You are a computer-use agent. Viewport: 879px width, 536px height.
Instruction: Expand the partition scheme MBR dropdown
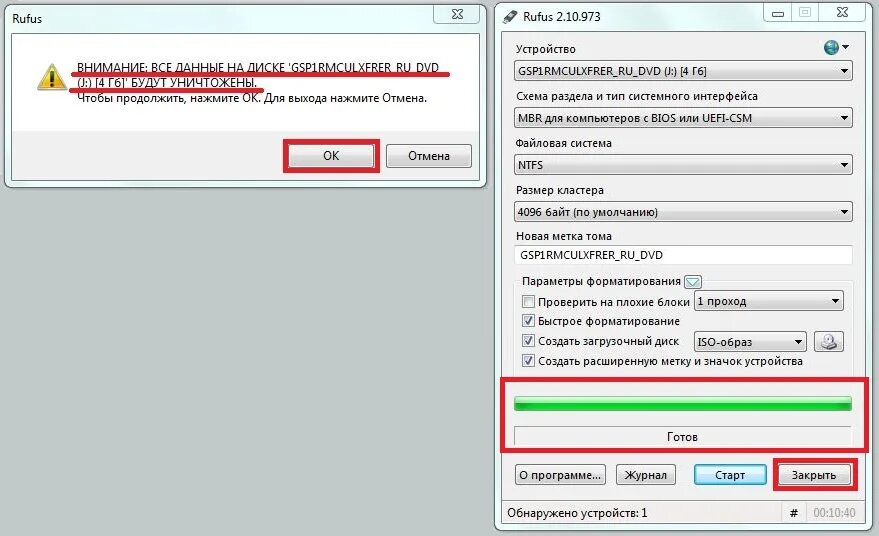click(683, 118)
